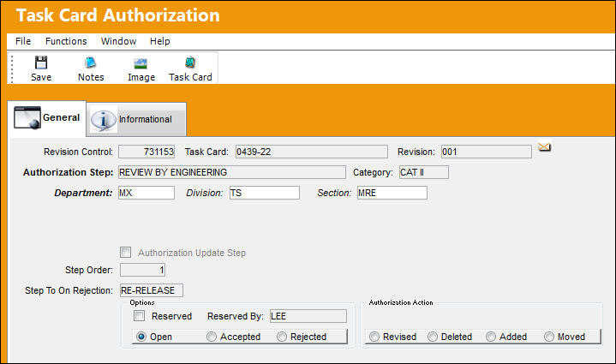This screenshot has width=616, height=364.
Task: Open the Help menu
Action: coord(160,41)
